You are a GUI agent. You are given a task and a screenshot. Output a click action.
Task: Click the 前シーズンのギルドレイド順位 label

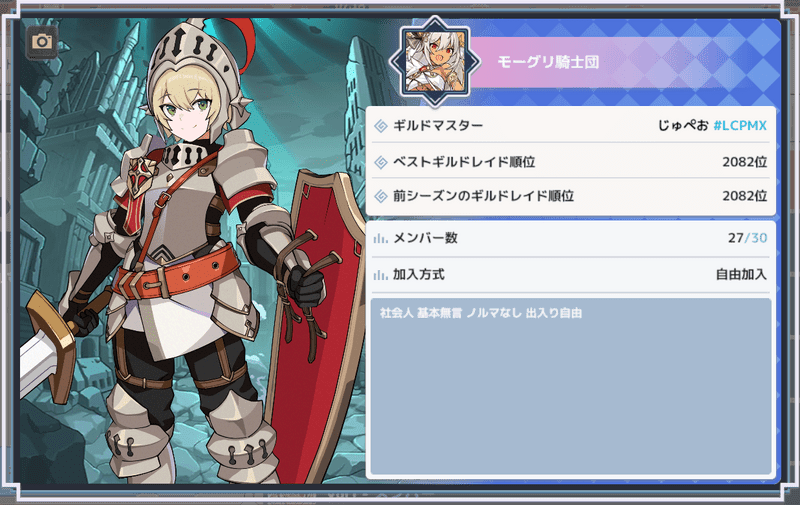[x=483, y=196]
